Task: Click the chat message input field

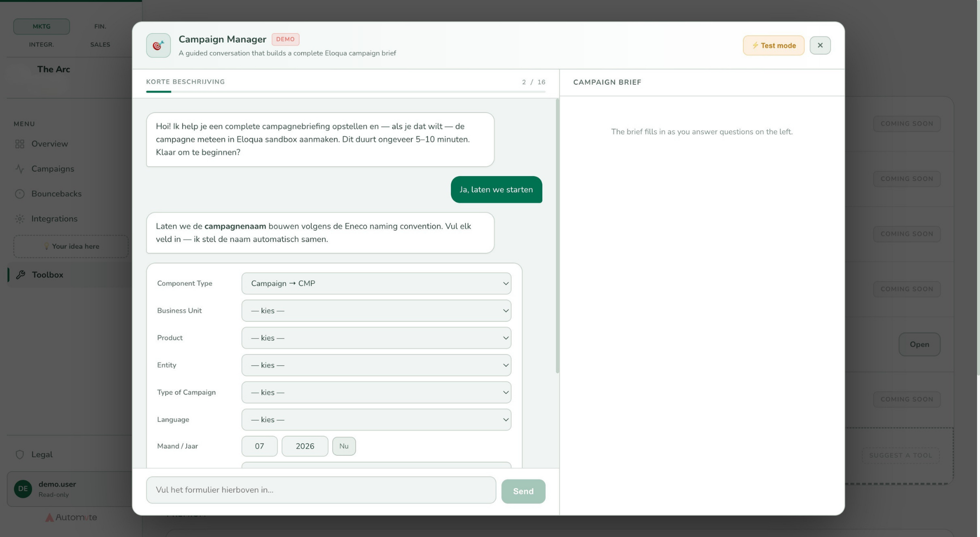Action: tap(321, 490)
